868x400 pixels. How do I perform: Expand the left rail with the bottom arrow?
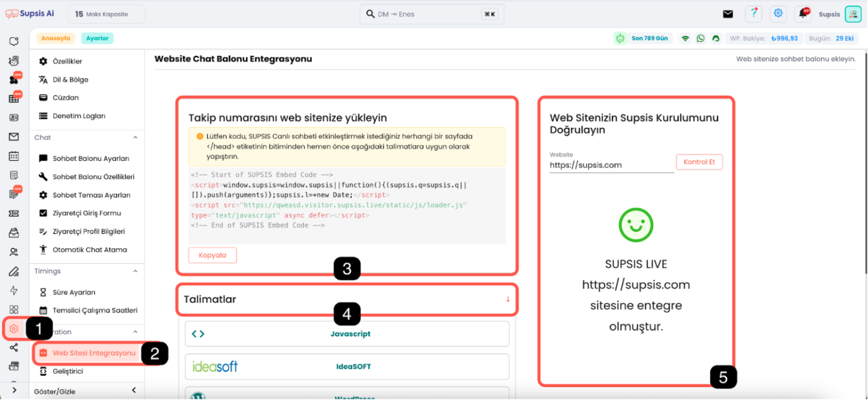coord(14,390)
